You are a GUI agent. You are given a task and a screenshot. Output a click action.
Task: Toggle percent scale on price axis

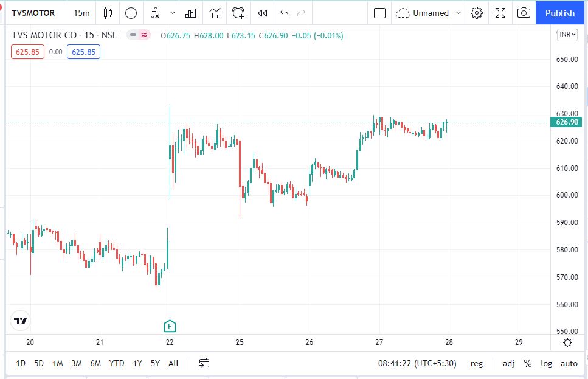pos(528,363)
